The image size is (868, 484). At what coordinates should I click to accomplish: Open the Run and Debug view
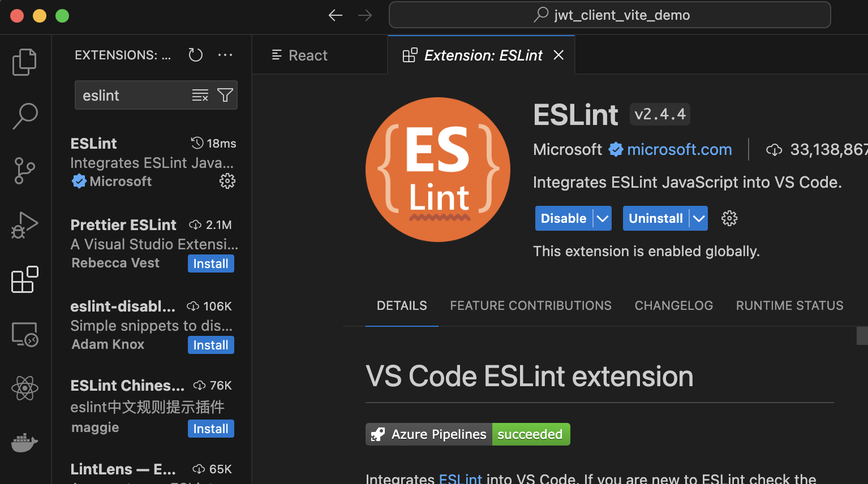click(24, 225)
